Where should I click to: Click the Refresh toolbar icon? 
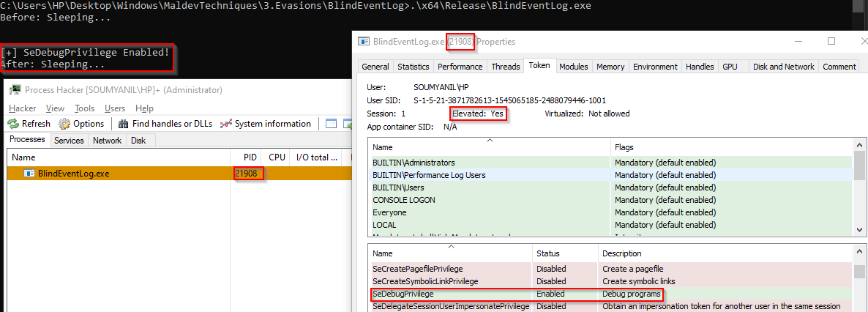(x=14, y=124)
